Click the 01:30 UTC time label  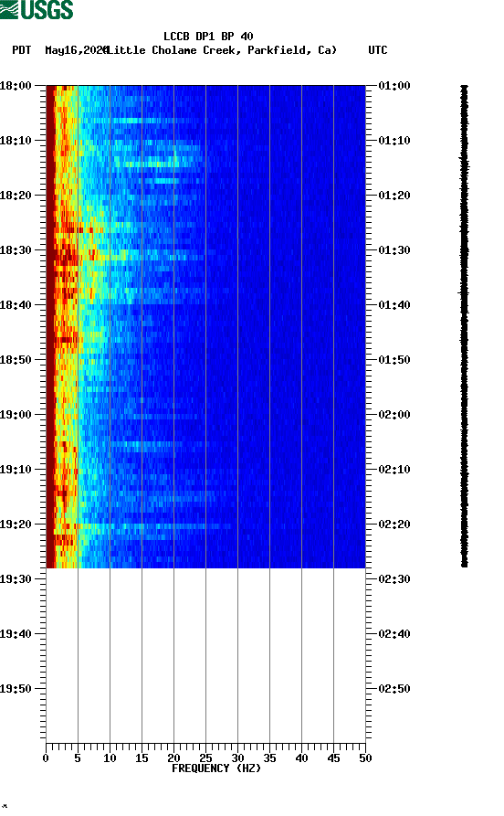tap(394, 249)
